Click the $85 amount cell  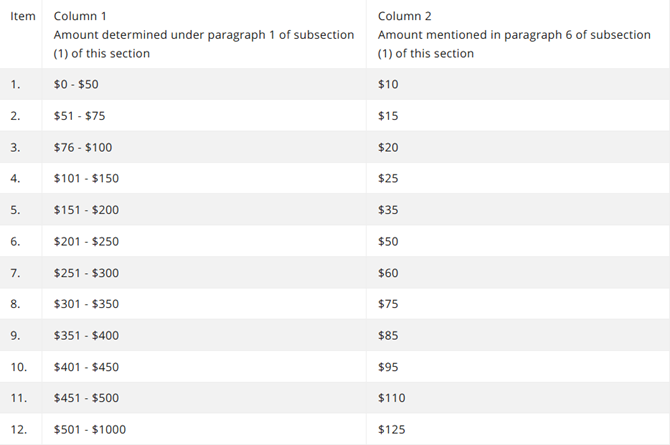tap(388, 336)
